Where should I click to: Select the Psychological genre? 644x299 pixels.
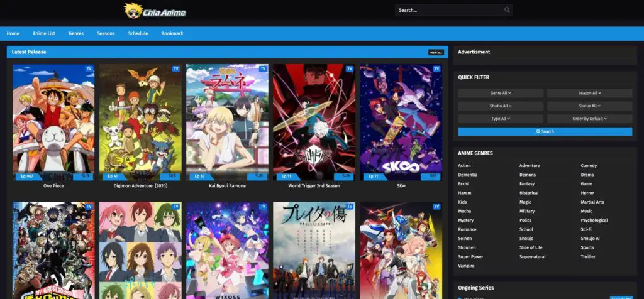pyautogui.click(x=594, y=220)
